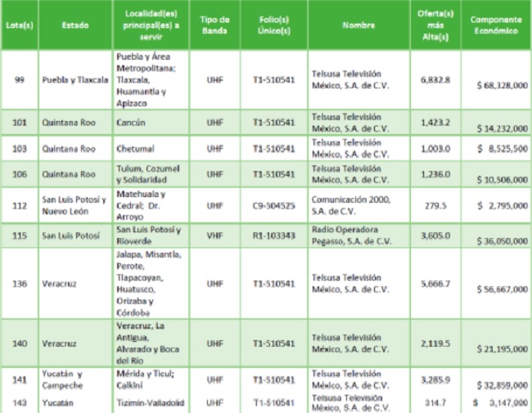
Task: Select the VHF band cell
Action: (x=214, y=236)
